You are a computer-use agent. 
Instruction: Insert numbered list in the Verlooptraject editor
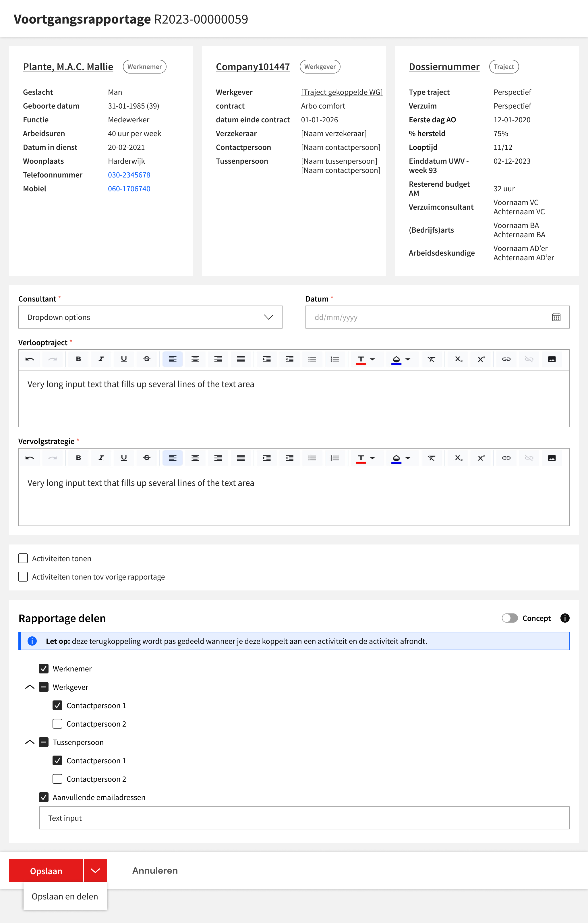pos(335,359)
